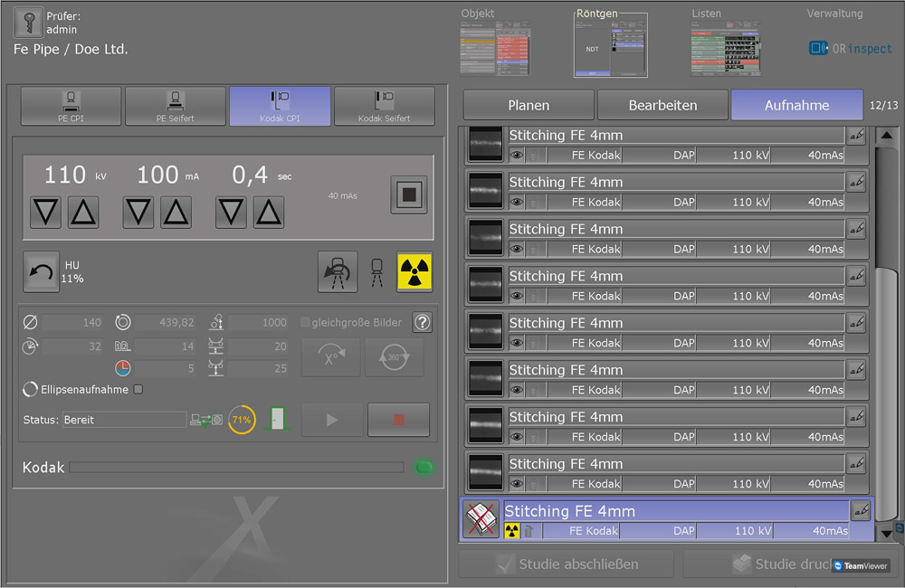Click the X° rotation button
The height and width of the screenshot is (588, 905).
click(x=330, y=357)
